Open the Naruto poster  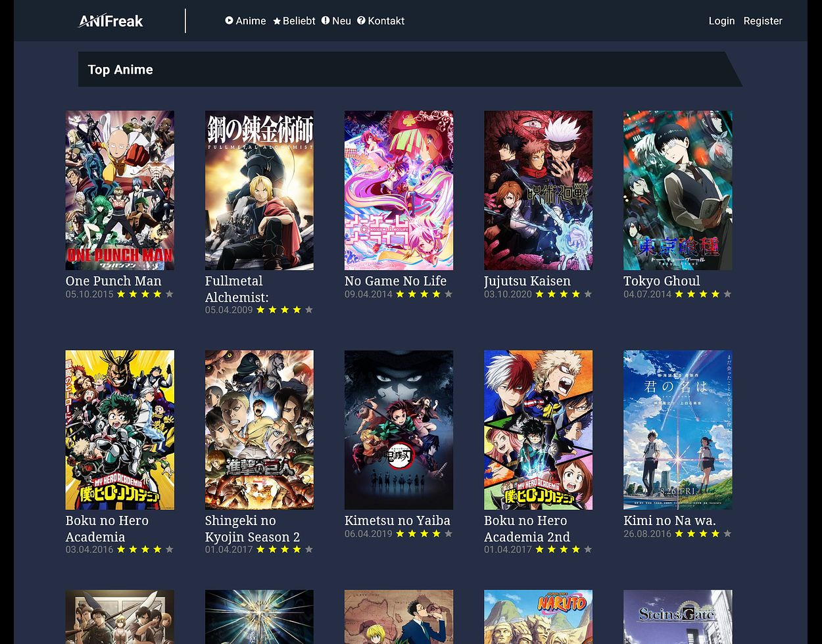click(x=538, y=617)
